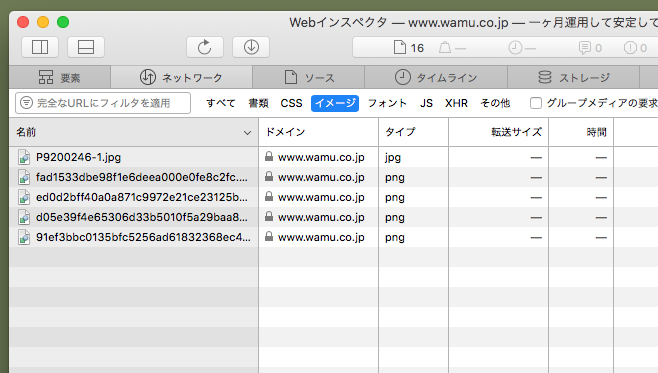
Task: Select the 書類 resource filter
Action: (x=258, y=103)
